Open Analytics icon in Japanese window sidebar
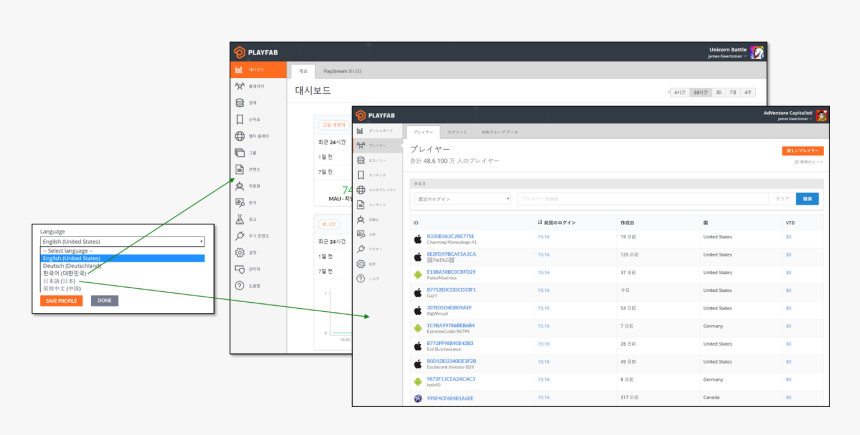 click(360, 234)
